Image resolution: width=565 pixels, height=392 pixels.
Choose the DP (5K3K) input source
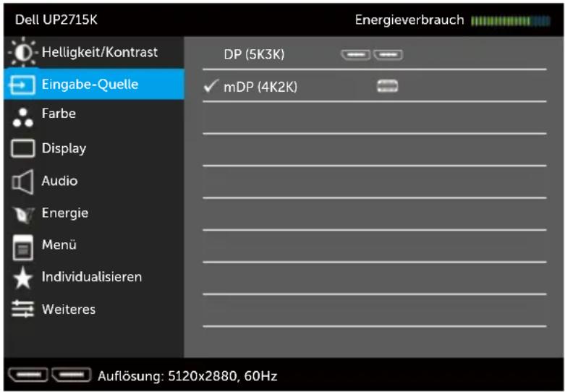[x=375, y=54]
